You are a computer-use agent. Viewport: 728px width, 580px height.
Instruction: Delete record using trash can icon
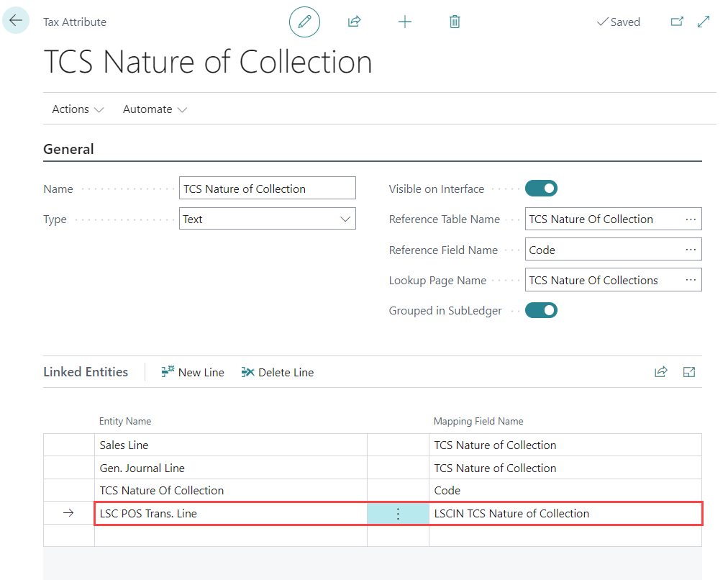coord(455,22)
